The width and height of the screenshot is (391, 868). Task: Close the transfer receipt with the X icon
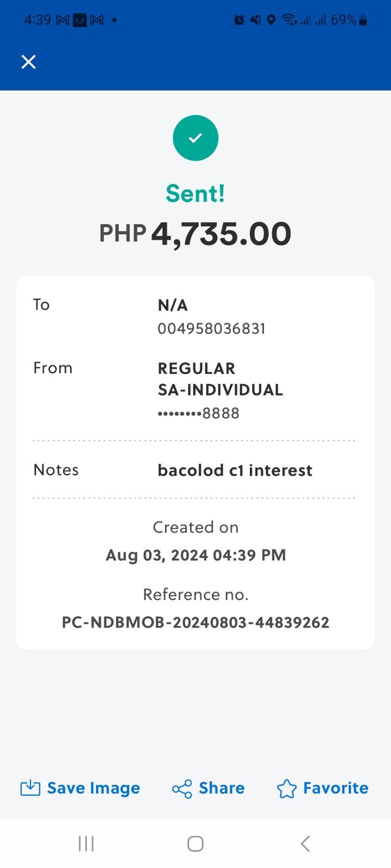(x=28, y=62)
